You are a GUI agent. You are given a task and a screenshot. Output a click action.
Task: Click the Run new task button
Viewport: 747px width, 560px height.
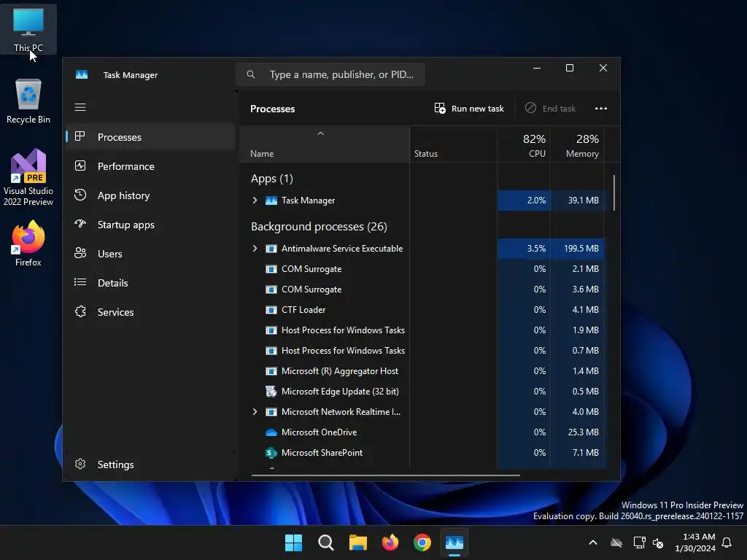pos(469,109)
